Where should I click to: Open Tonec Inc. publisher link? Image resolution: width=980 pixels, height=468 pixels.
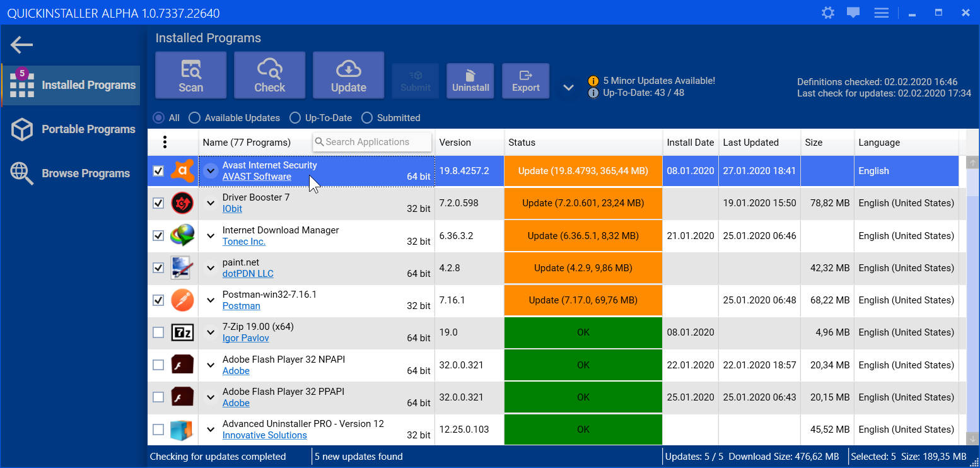(244, 242)
